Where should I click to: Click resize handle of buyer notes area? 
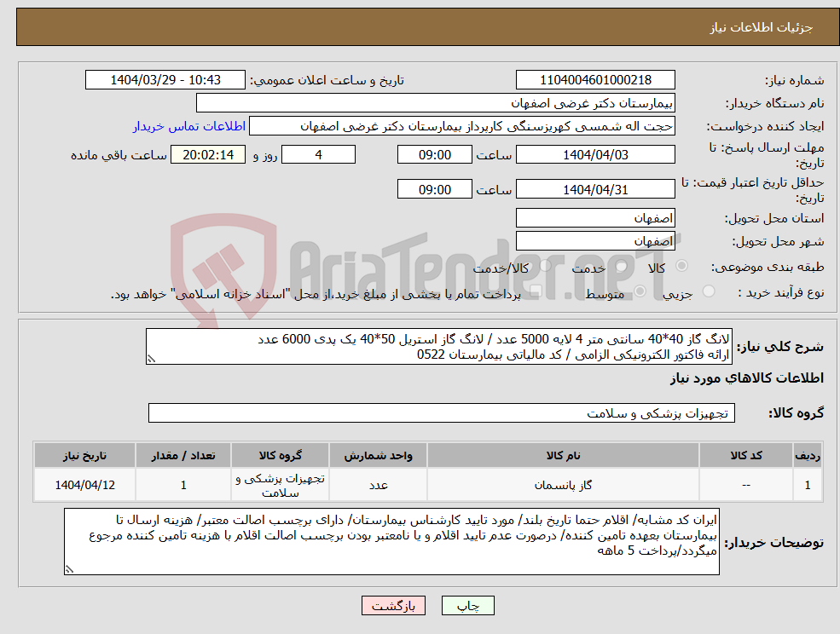(69, 570)
